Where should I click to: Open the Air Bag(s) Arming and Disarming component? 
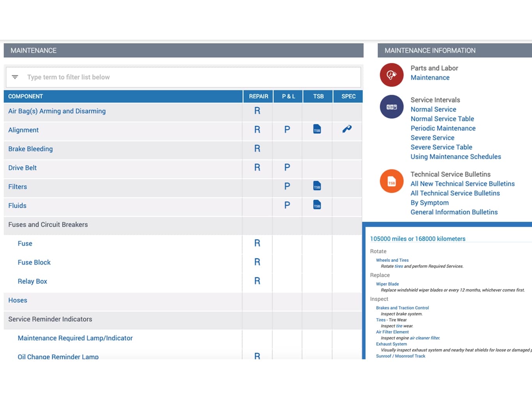(x=57, y=111)
